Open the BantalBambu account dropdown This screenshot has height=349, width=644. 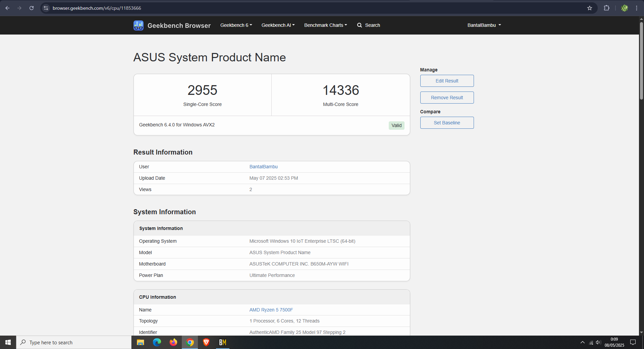pos(484,25)
